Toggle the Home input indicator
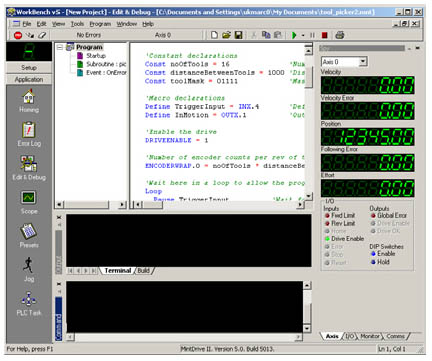432x361 pixels. tap(327, 231)
